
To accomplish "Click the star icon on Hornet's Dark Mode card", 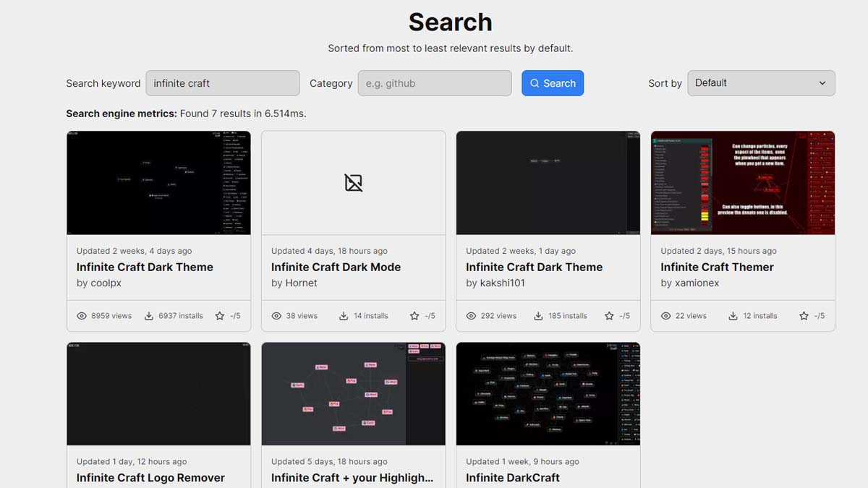I will (414, 316).
